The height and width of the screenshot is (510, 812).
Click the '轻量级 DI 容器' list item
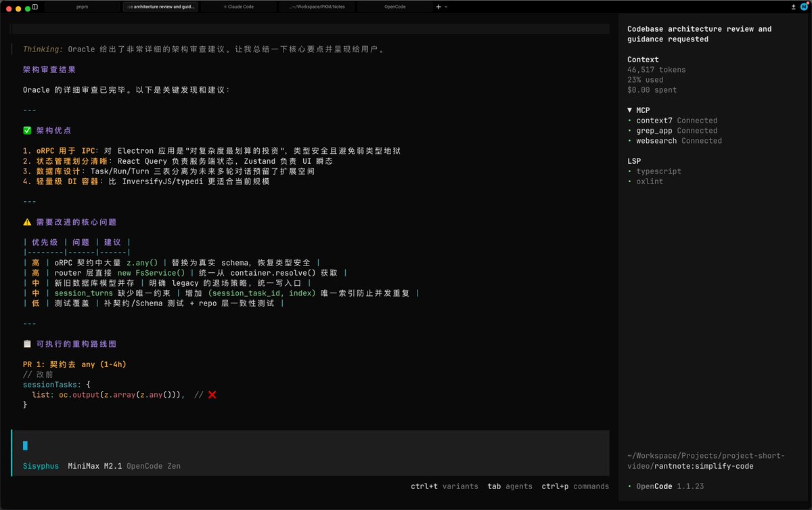[x=146, y=182]
